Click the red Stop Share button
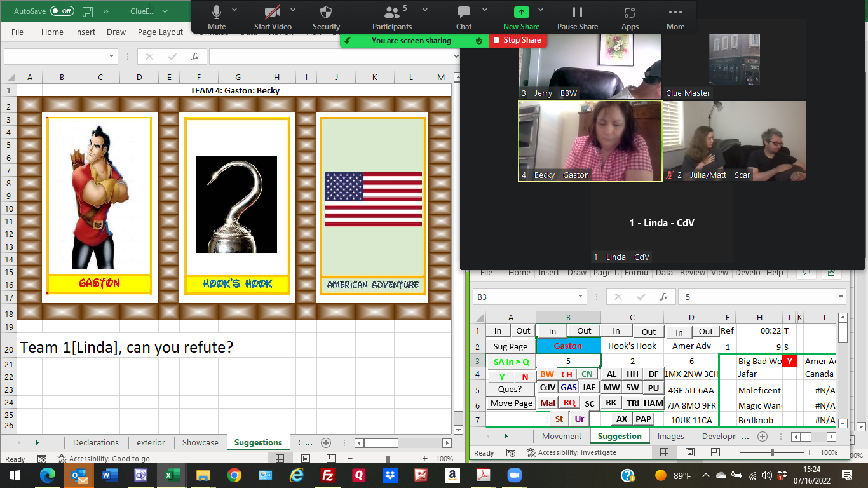 [517, 40]
